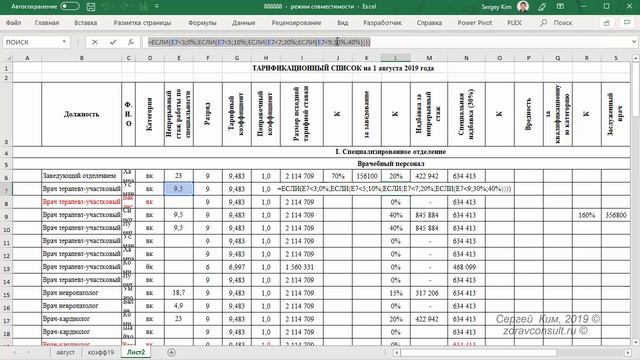Image resolution: width=640 pixels, height=360 pixels.
Task: Add a new sheet with plus icon
Action: coord(171,352)
